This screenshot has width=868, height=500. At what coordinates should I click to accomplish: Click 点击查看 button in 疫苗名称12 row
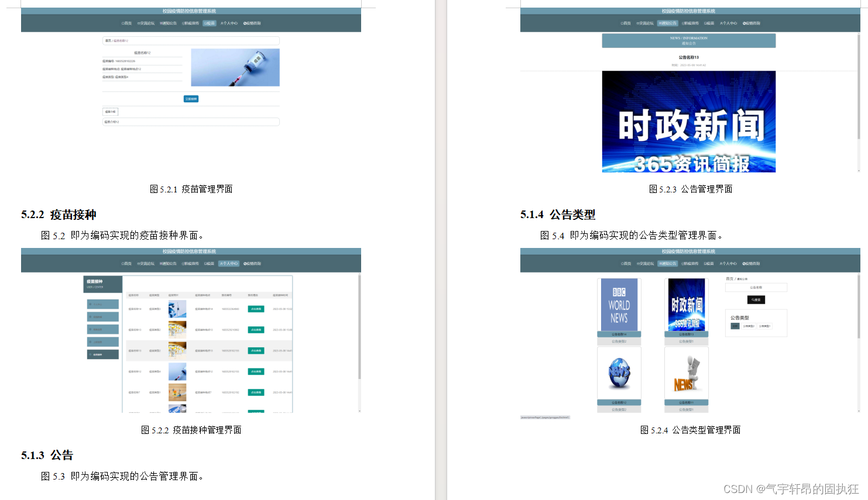[256, 371]
